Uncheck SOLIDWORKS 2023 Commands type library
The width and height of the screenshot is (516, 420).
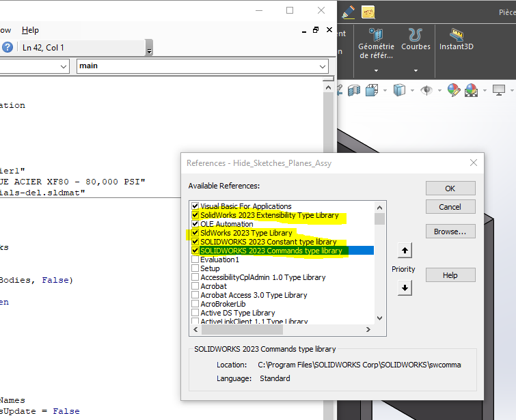click(195, 251)
